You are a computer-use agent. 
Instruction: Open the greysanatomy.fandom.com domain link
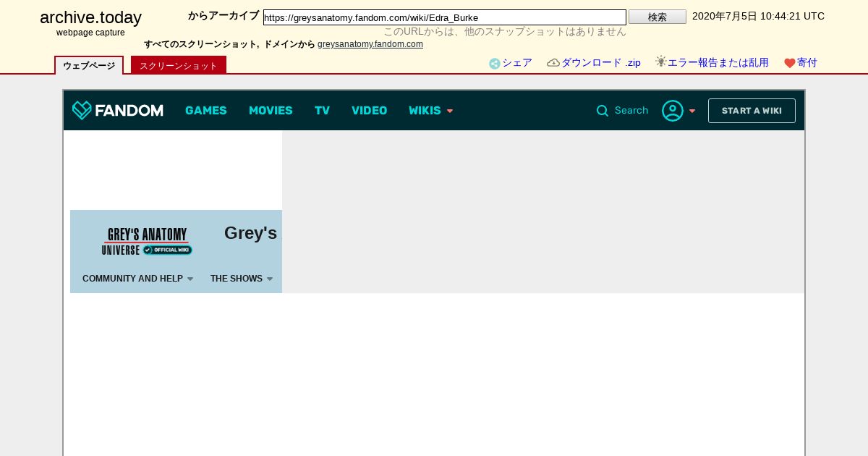(370, 44)
